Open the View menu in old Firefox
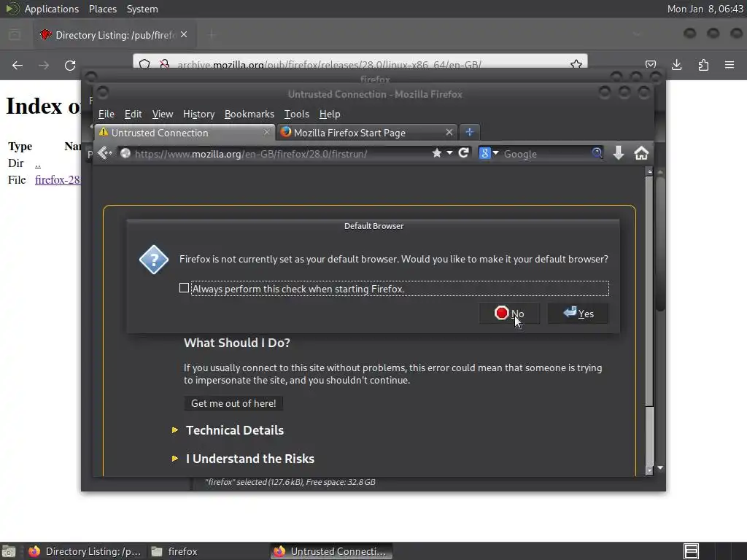The height and width of the screenshot is (560, 747). coord(163,114)
